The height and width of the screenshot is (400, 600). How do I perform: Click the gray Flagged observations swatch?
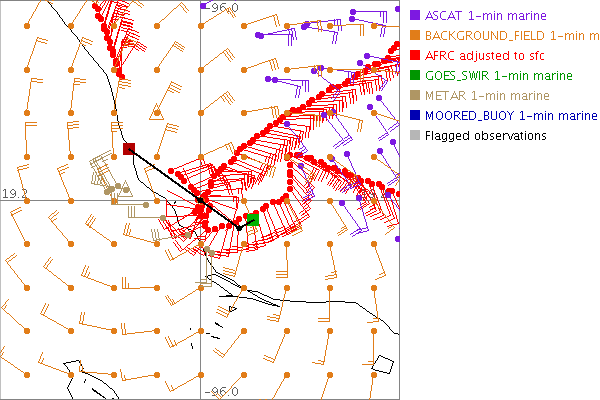point(414,135)
